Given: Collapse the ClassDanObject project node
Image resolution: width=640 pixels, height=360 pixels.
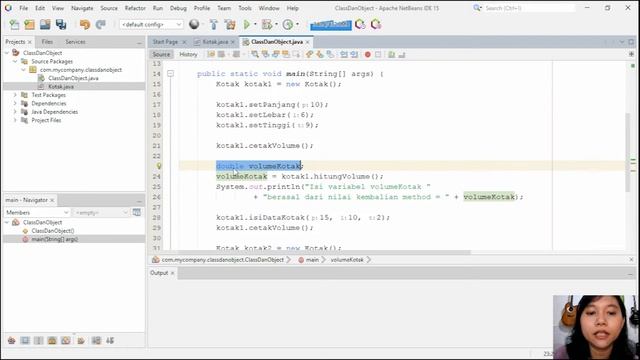Looking at the screenshot, I should coord(7,53).
